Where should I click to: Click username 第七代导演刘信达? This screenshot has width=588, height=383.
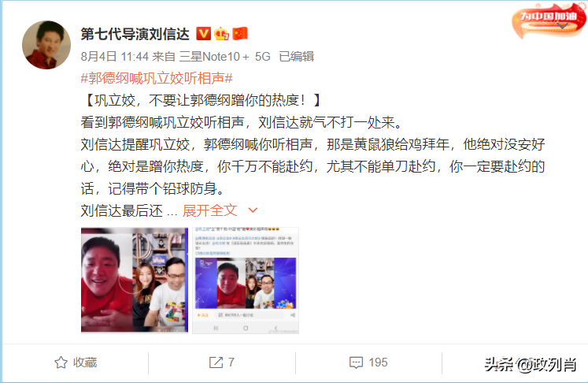135,34
